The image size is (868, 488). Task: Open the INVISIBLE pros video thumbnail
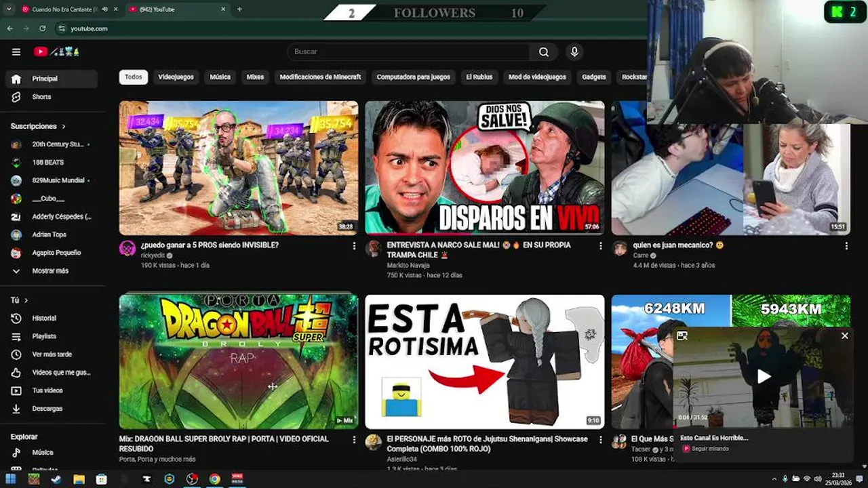coord(239,167)
